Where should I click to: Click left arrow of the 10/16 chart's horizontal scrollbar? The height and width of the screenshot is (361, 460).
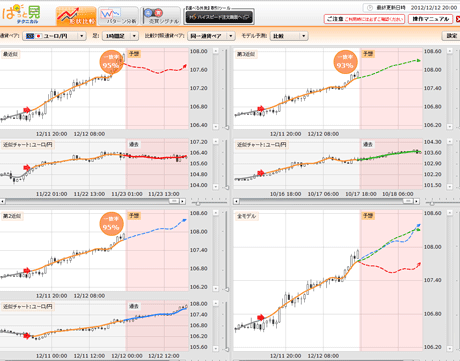point(236,201)
